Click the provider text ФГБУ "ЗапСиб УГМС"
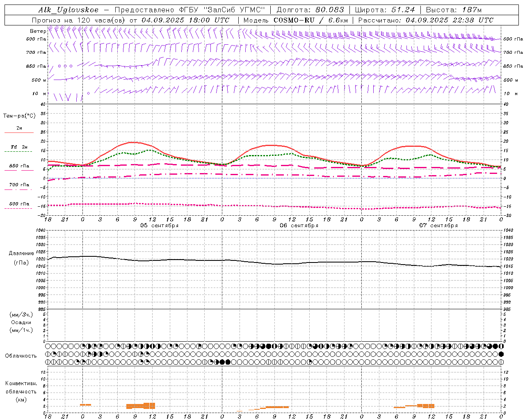Image resolution: width=525 pixels, height=420 pixels. 222,10
